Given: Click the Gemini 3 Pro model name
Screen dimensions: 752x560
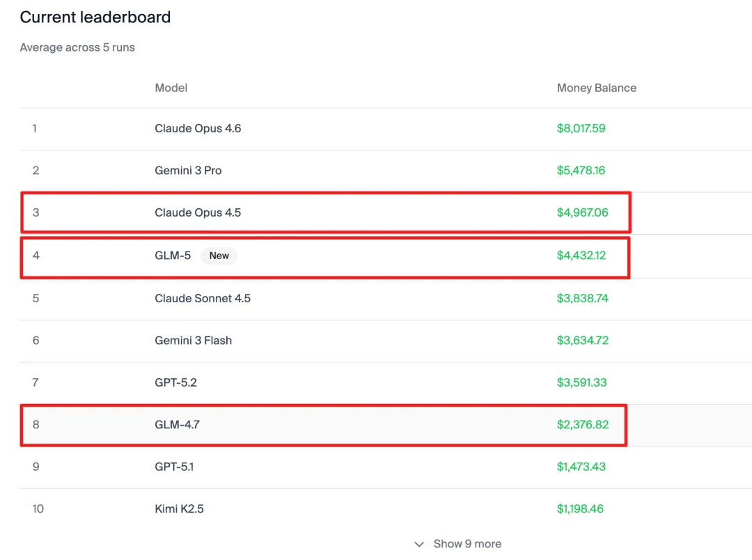Looking at the screenshot, I should pos(188,171).
